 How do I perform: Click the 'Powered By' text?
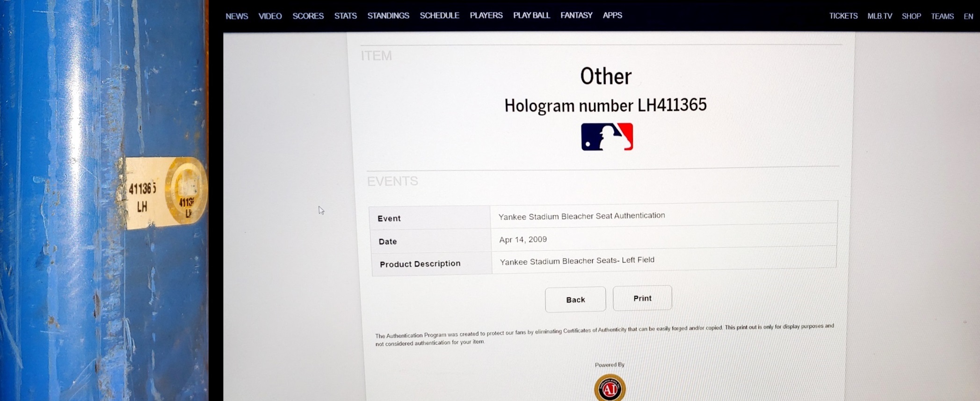coord(610,365)
